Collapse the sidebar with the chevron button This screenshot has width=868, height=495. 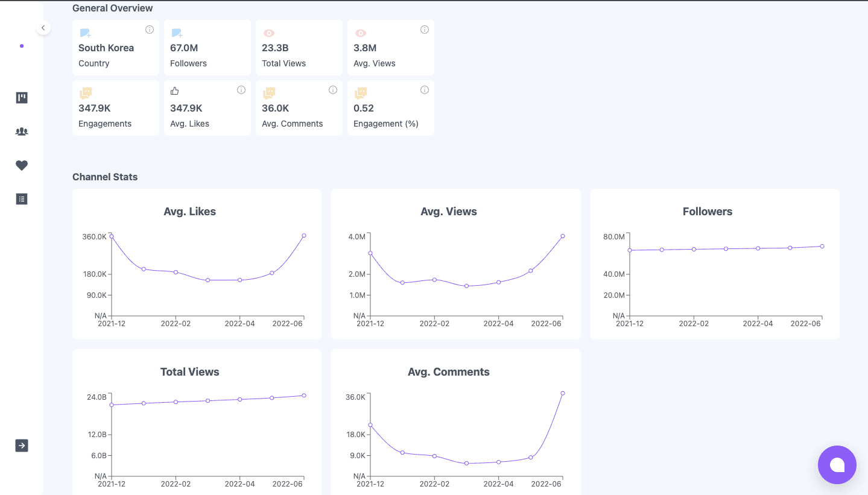click(x=43, y=28)
